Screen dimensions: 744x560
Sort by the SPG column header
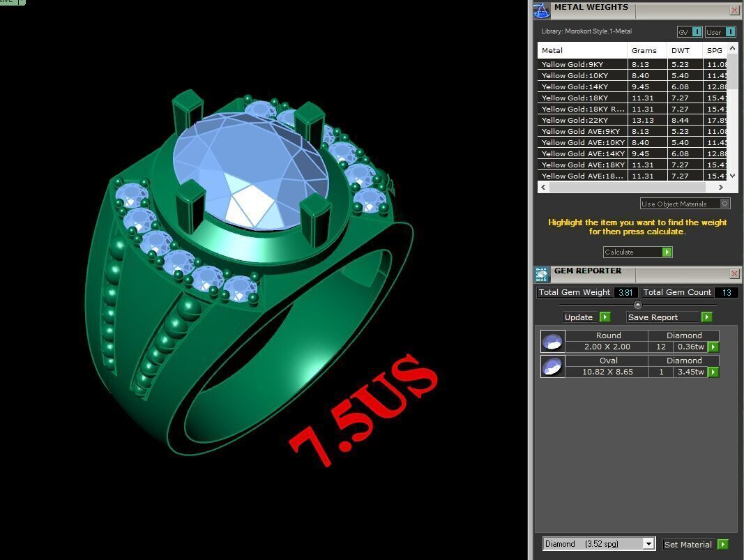coord(715,50)
